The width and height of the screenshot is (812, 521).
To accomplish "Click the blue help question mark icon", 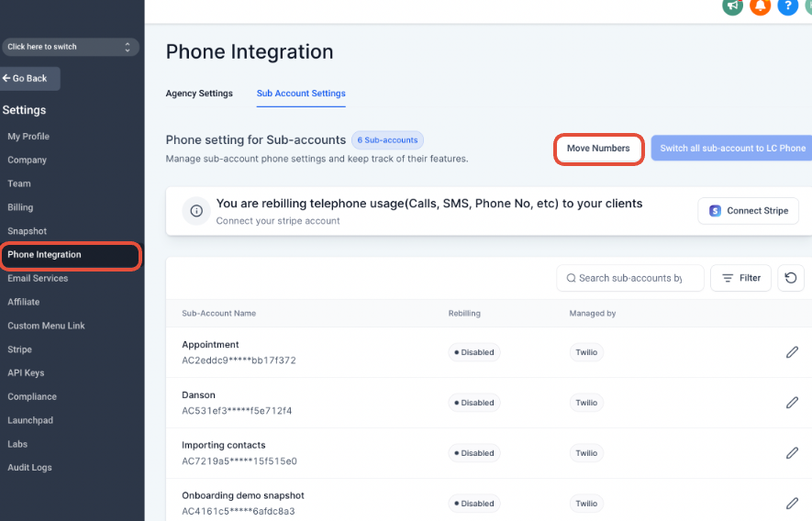I will coord(787,6).
